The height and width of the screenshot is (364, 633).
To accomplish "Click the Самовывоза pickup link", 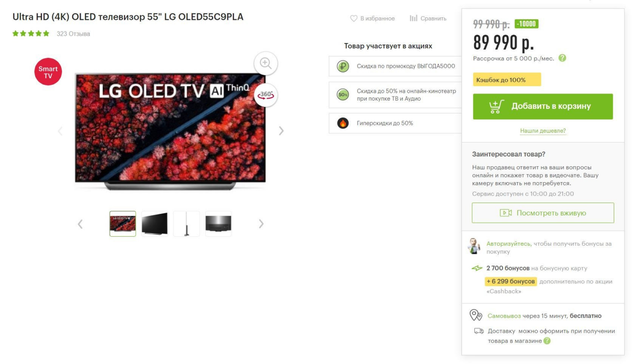I will coord(504,316).
